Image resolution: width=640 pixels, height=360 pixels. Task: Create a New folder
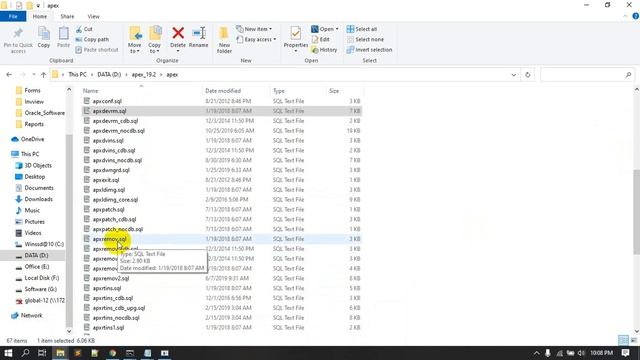pos(224,40)
